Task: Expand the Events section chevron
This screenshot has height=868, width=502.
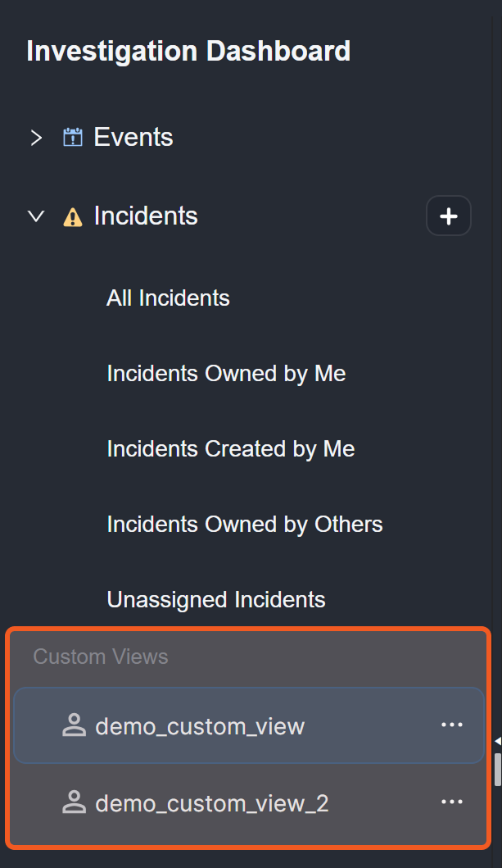Action: pyautogui.click(x=36, y=138)
